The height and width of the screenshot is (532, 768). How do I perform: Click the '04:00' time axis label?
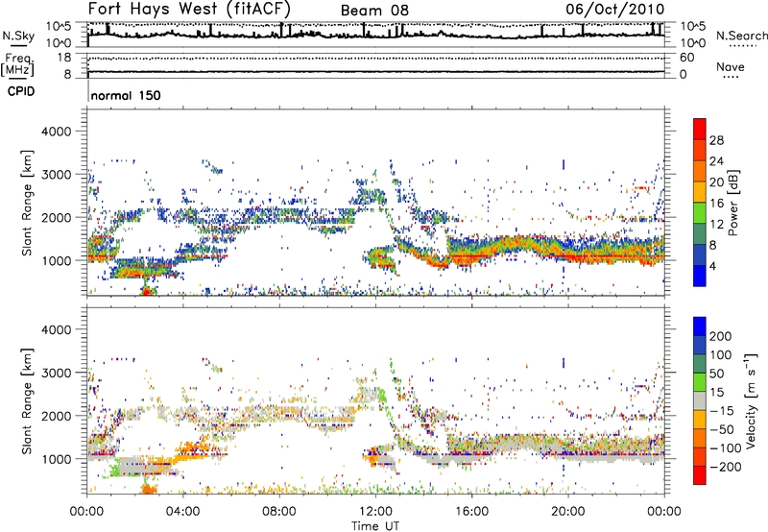click(x=183, y=512)
